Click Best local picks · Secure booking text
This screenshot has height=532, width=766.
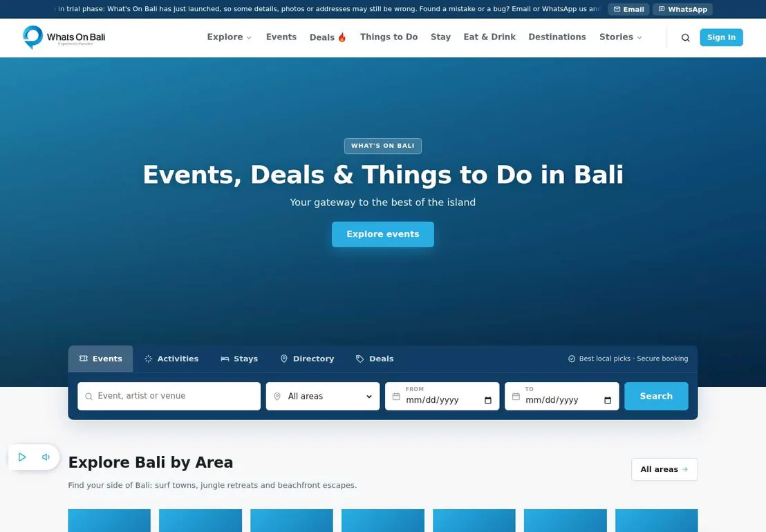click(x=628, y=359)
